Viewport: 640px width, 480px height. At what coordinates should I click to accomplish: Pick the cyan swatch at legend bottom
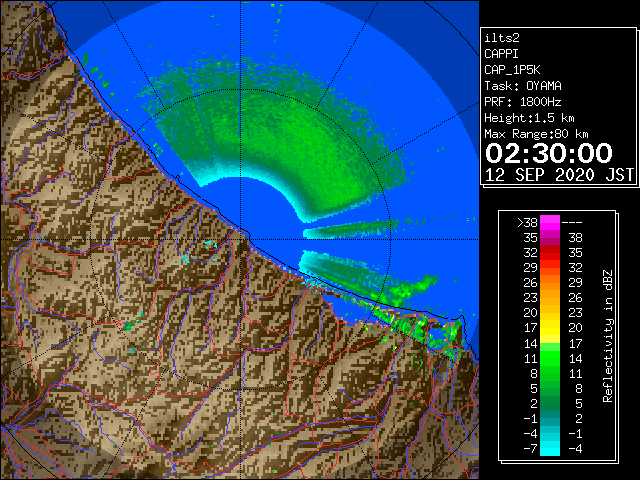coord(550,448)
